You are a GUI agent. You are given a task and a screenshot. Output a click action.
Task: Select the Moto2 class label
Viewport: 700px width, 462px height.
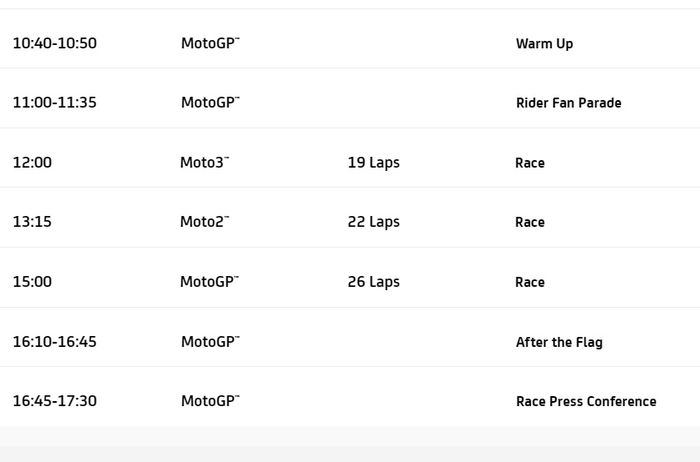[x=204, y=222]
